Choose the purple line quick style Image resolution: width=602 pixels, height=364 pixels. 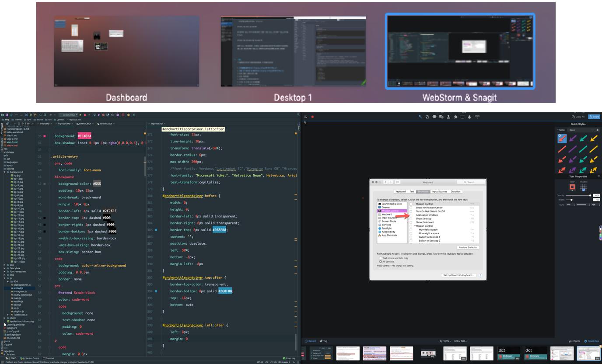pyautogui.click(x=573, y=149)
